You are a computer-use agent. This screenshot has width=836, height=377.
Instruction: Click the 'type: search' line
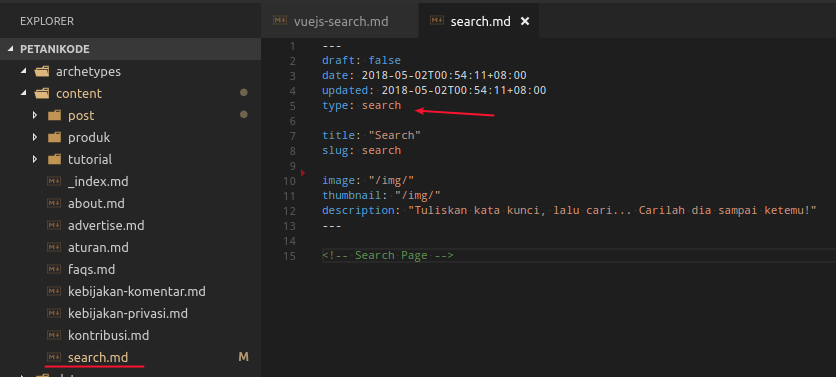(361, 106)
